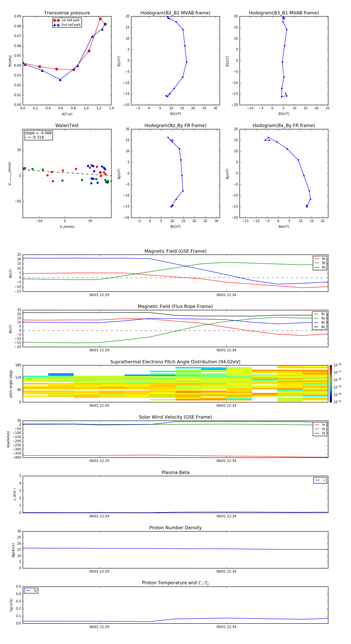Click the 'A(T·m)' x-axis label
The height and width of the screenshot is (644, 351).
pyautogui.click(x=67, y=114)
